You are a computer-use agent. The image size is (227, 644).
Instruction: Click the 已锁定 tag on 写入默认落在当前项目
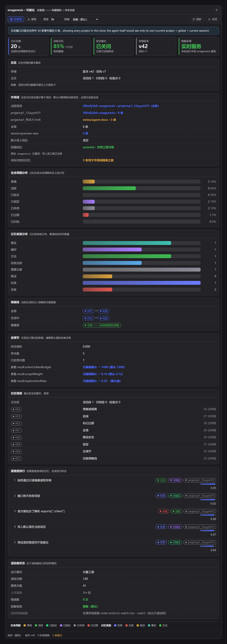175,527
